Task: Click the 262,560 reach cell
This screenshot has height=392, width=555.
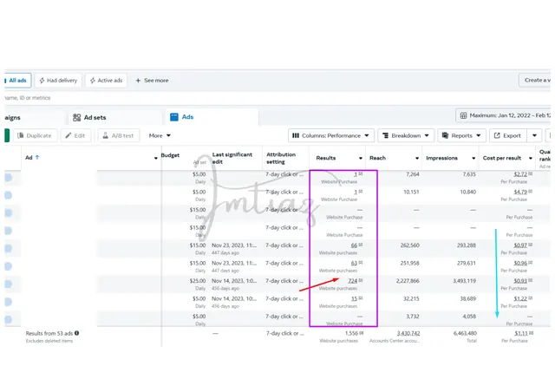Action: [x=410, y=245]
